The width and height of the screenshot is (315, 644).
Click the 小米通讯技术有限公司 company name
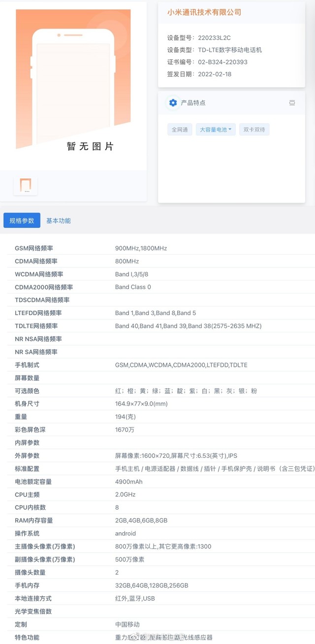[204, 12]
